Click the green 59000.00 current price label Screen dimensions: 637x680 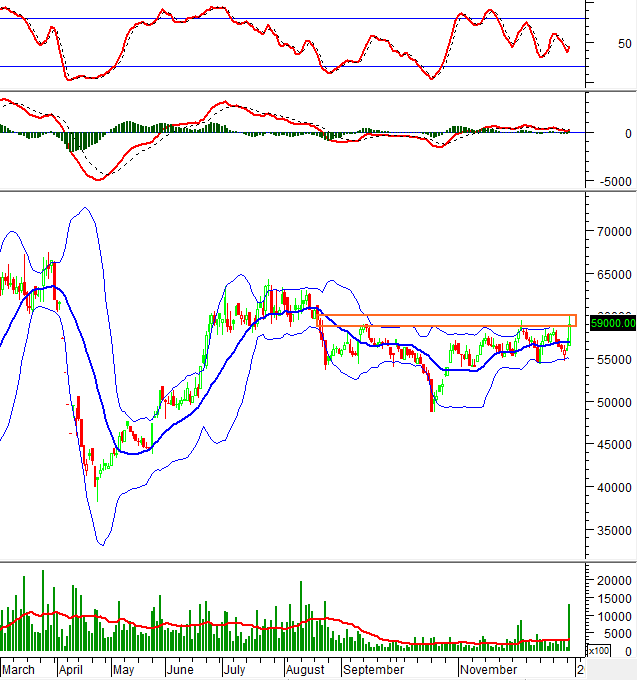(613, 324)
